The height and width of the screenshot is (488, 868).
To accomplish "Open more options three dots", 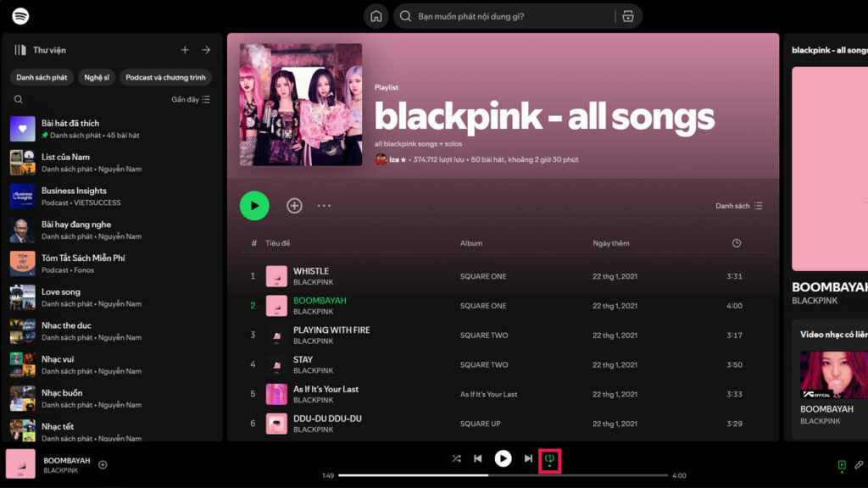I will coord(324,206).
